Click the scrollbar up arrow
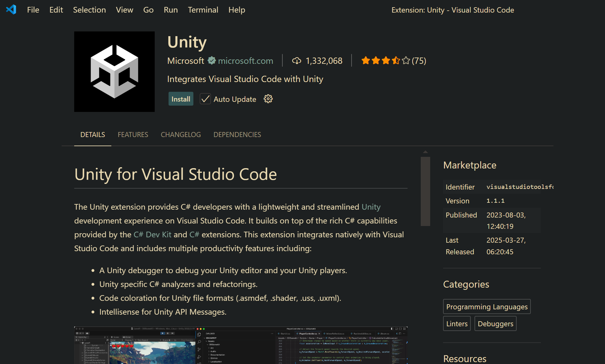605x364 pixels. tap(425, 152)
